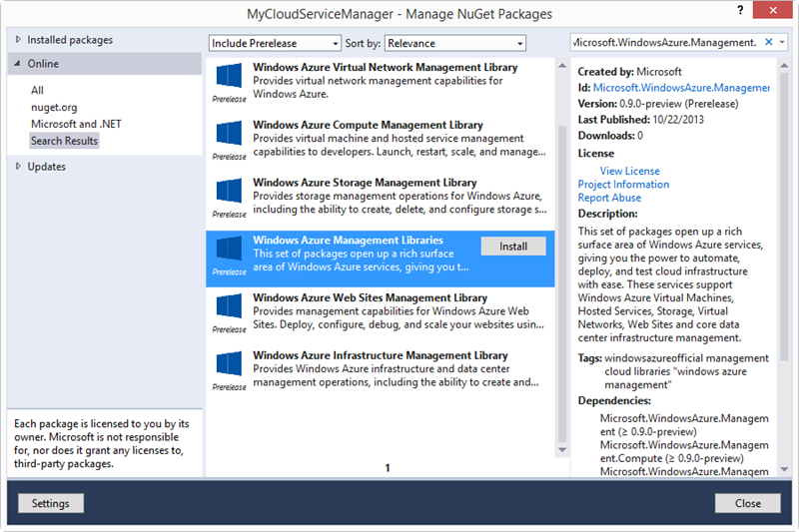The width and height of the screenshot is (799, 532).
Task: Click page number 1 below the list
Action: coord(388,467)
